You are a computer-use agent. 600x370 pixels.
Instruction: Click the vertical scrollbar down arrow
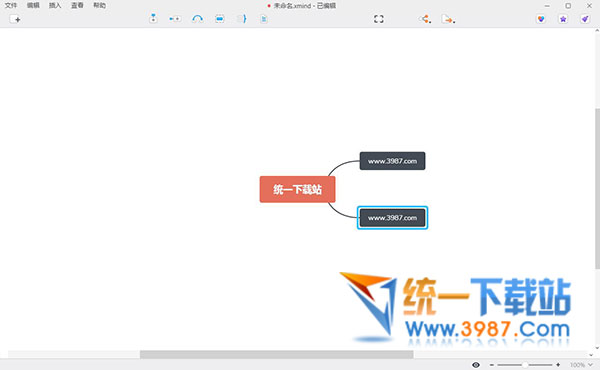click(597, 348)
